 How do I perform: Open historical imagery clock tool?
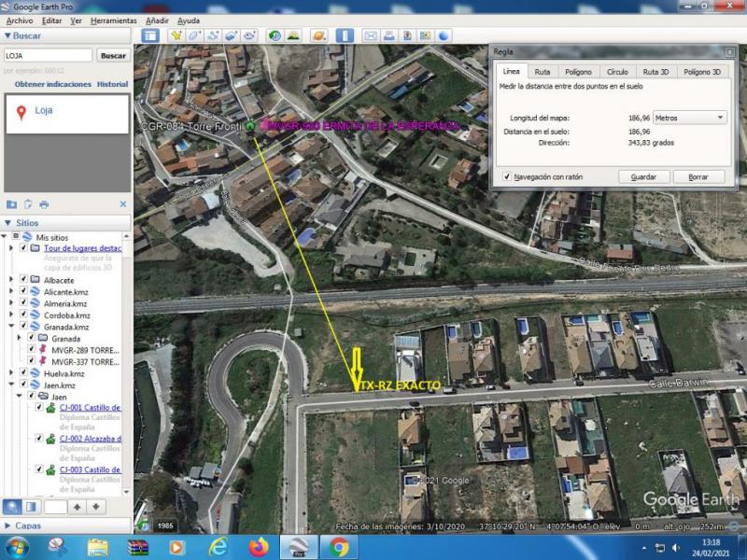(275, 35)
